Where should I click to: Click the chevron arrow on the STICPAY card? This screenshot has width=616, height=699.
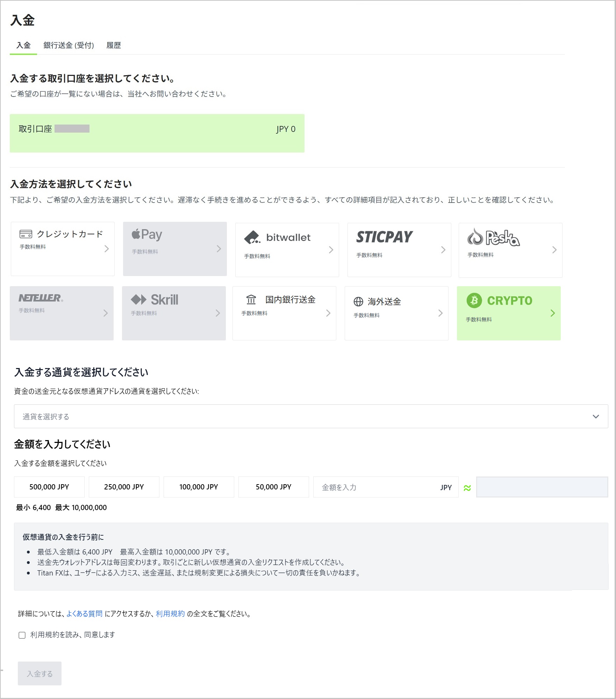point(443,250)
